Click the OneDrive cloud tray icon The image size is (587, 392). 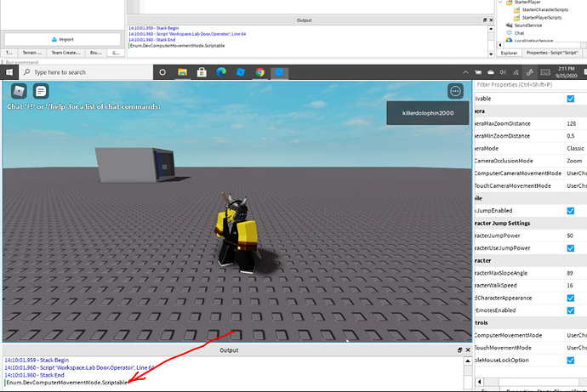[x=490, y=72]
